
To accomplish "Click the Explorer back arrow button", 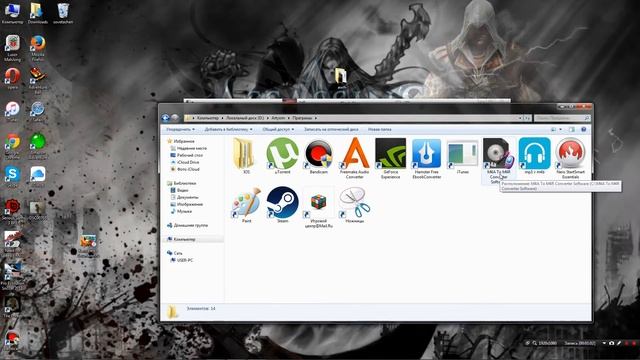I will tap(165, 118).
